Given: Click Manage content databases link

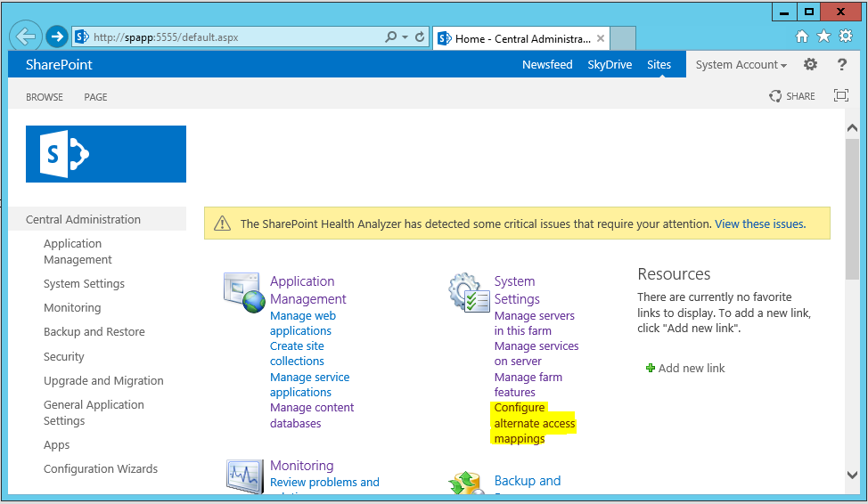Looking at the screenshot, I should (x=312, y=416).
